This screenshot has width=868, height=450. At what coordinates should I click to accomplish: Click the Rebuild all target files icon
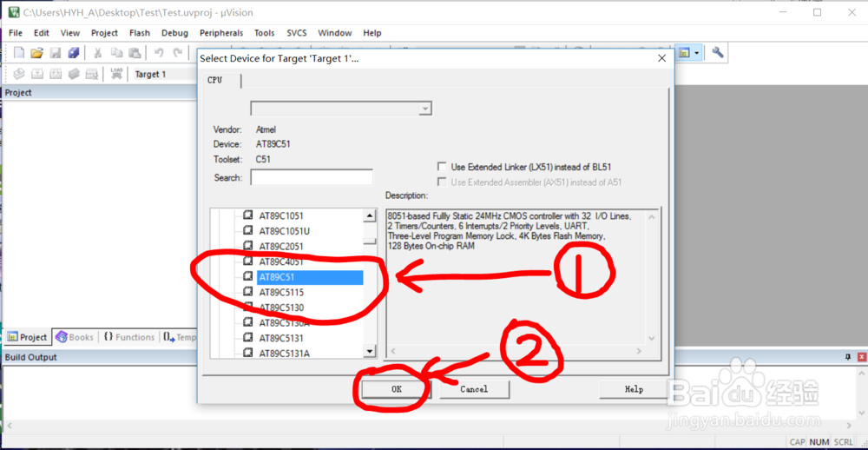[x=56, y=74]
